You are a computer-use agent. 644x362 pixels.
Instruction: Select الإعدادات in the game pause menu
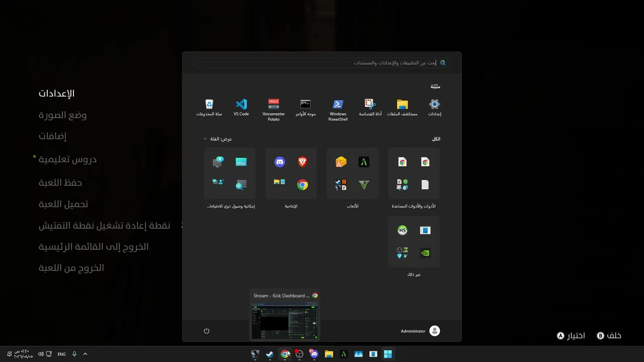(x=56, y=94)
